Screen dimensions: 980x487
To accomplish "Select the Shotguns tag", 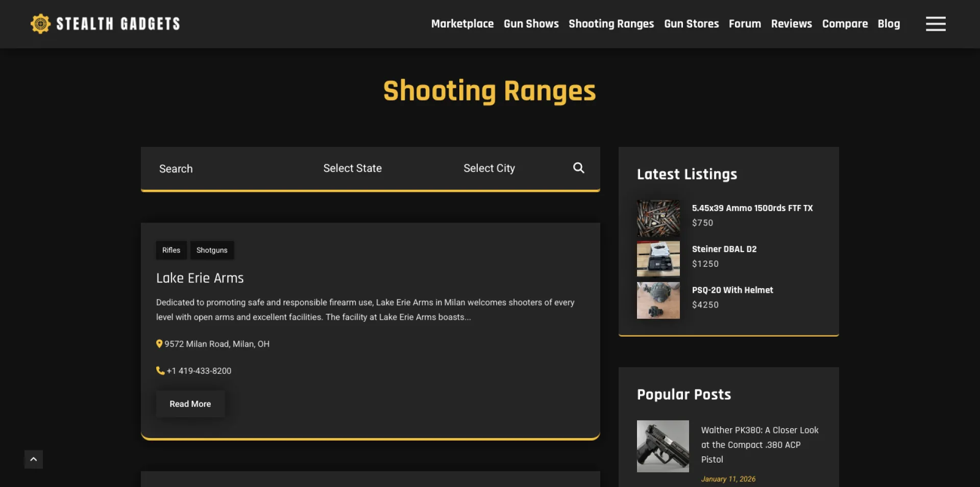I will coord(212,250).
